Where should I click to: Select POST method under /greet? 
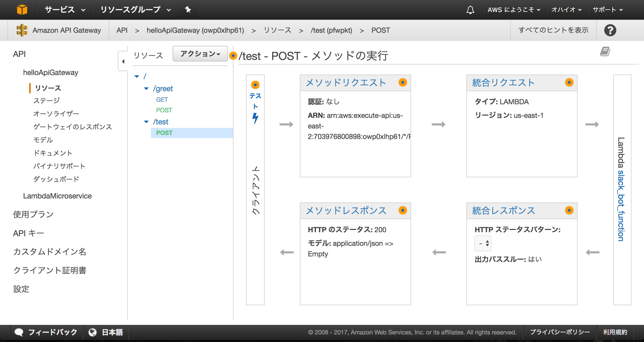tap(164, 110)
